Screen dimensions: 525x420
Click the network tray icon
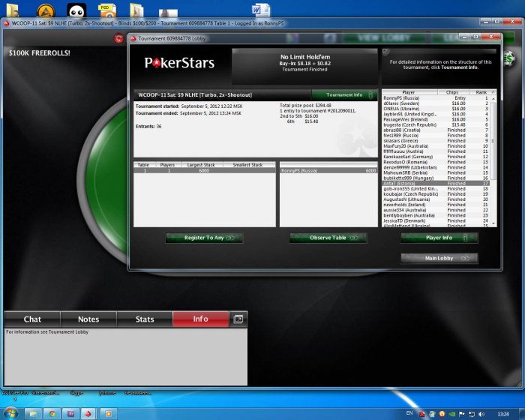(x=472, y=414)
